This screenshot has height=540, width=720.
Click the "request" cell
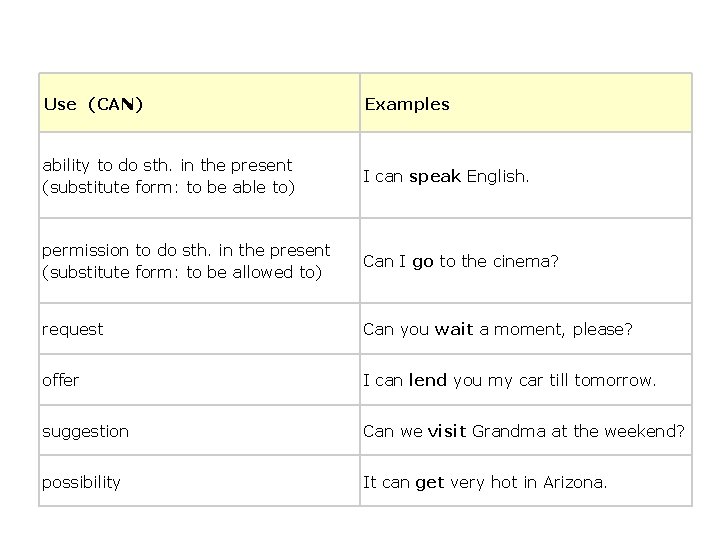point(73,329)
